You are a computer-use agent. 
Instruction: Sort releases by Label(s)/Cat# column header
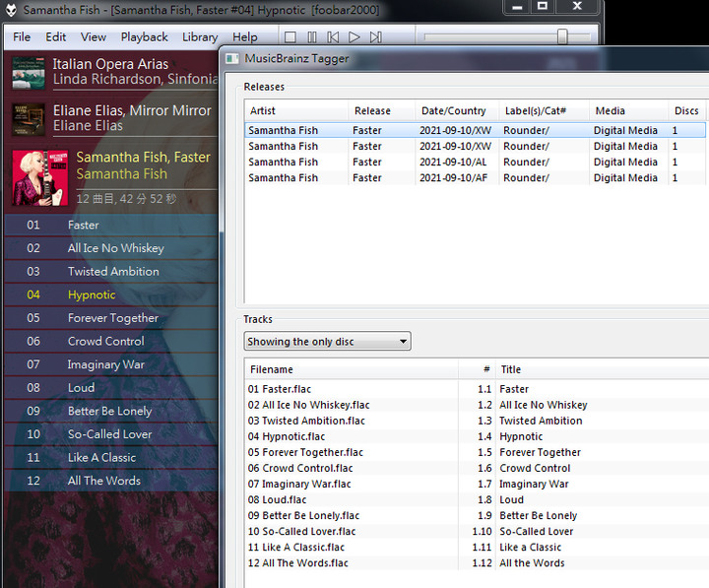(545, 111)
